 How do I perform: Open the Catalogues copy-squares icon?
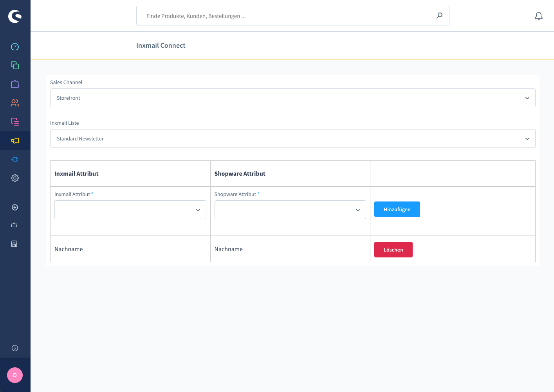click(15, 65)
